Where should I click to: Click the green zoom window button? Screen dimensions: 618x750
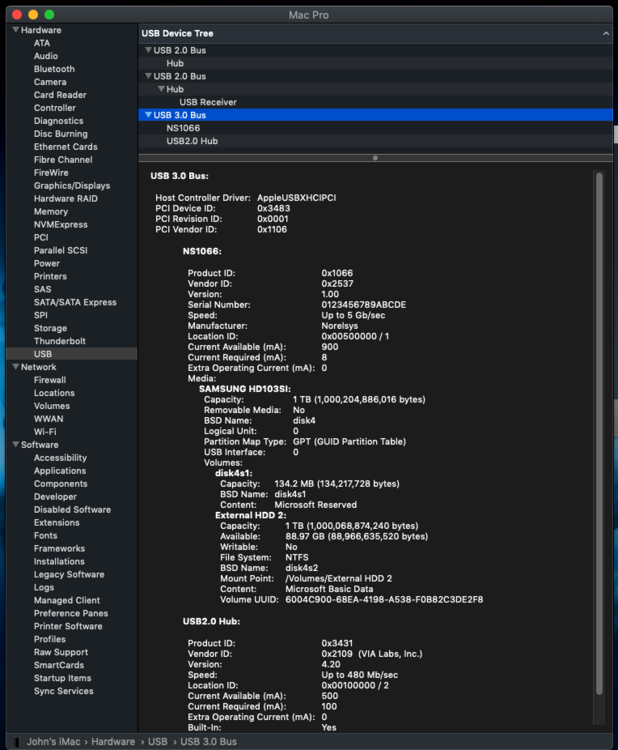[50, 15]
